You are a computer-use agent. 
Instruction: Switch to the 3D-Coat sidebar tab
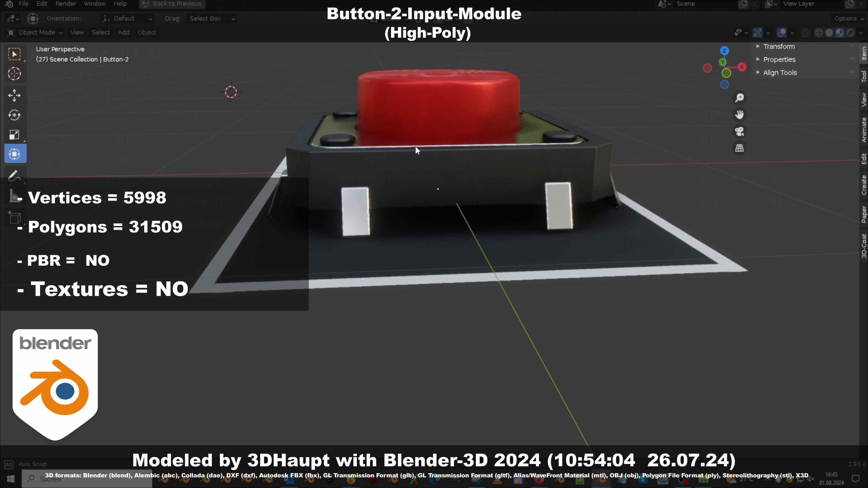point(864,246)
